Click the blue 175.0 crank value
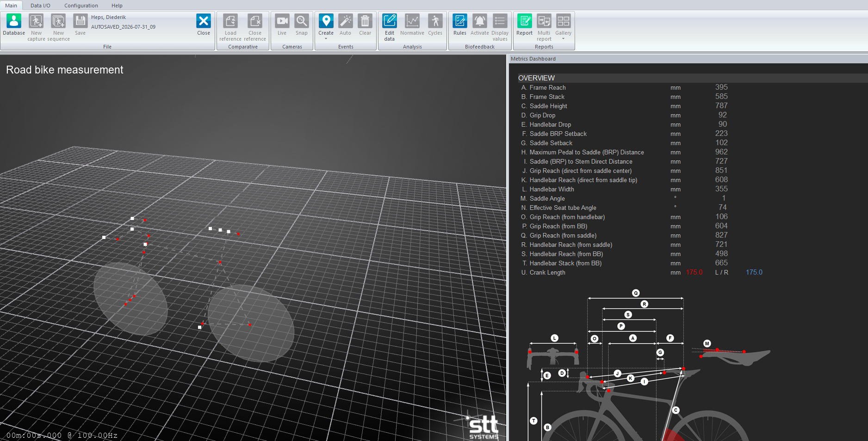The image size is (868, 441). tap(754, 272)
